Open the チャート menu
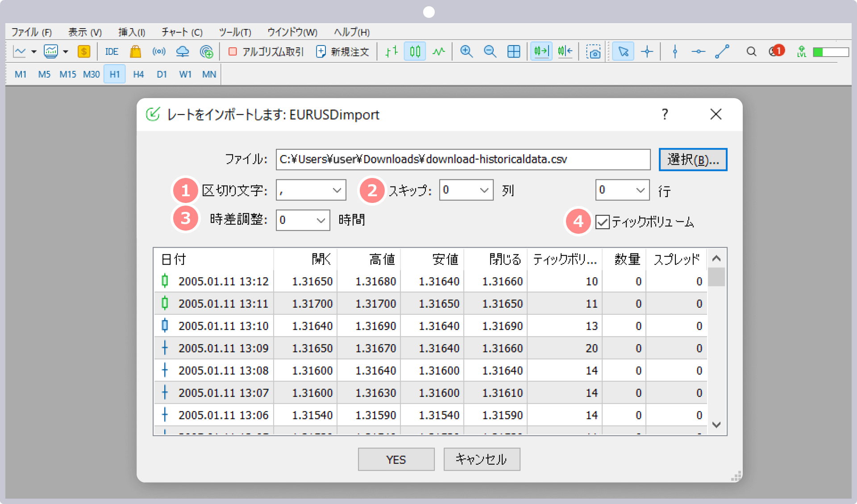 tap(182, 32)
